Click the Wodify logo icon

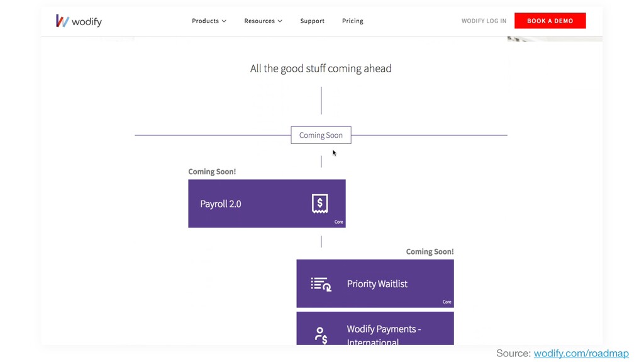click(62, 21)
